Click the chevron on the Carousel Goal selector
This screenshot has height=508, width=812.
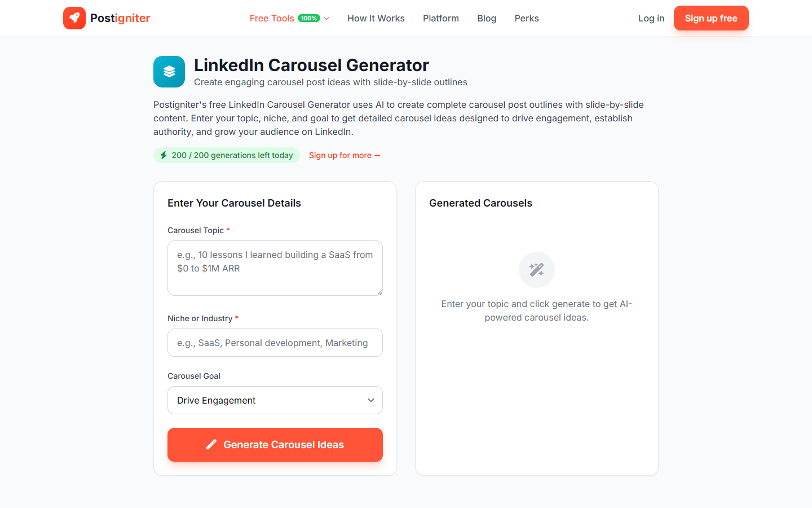point(372,400)
